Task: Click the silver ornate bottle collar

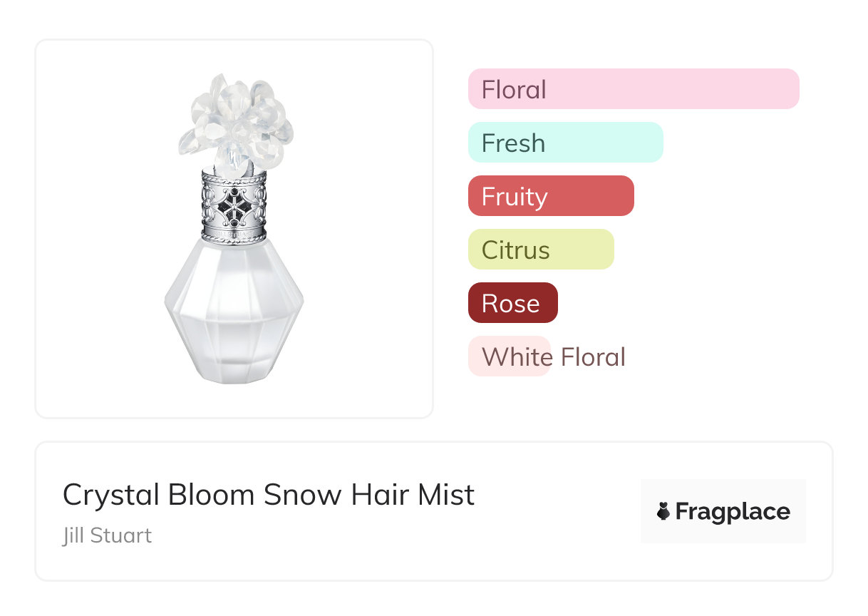Action: coord(234,207)
